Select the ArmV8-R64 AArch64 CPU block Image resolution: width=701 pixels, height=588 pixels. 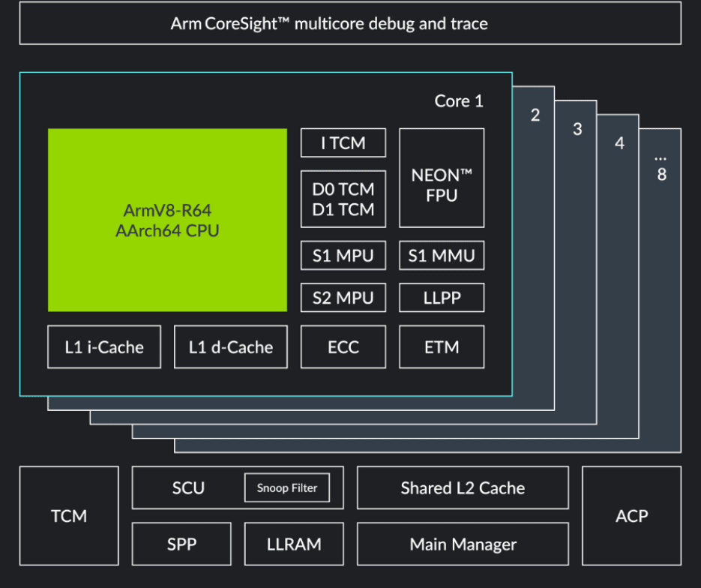click(x=168, y=220)
